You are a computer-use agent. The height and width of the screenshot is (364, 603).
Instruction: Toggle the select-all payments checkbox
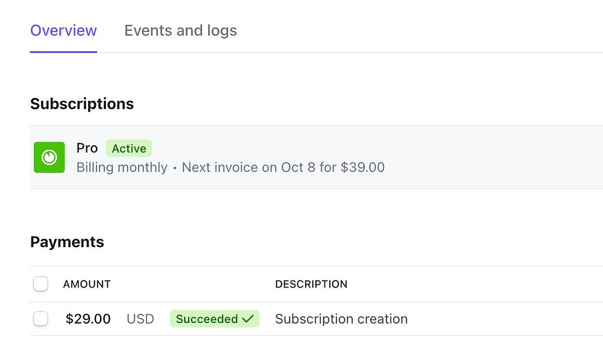(x=40, y=284)
